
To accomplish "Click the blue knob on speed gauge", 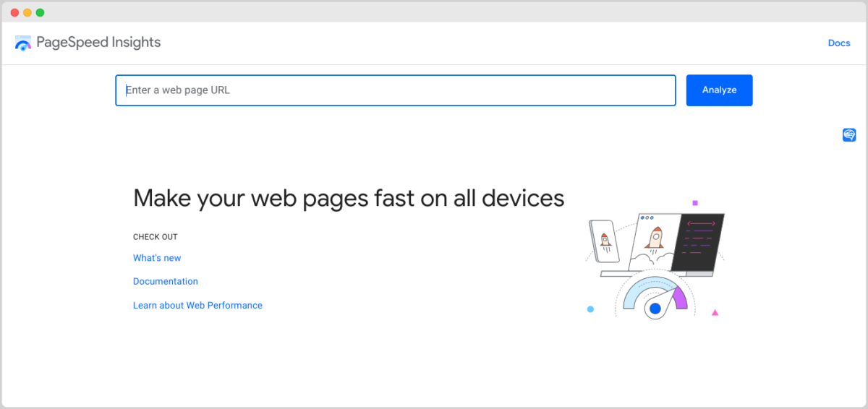I will [655, 309].
